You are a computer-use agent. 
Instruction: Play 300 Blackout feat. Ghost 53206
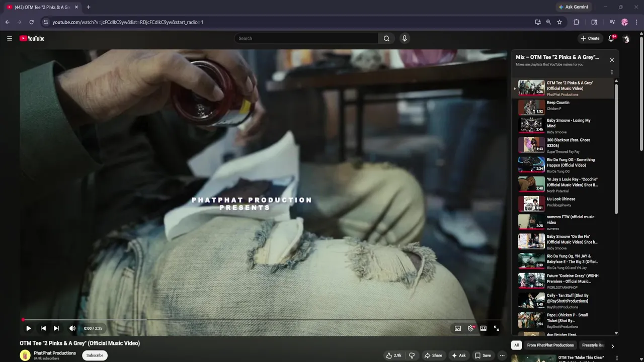(563, 145)
